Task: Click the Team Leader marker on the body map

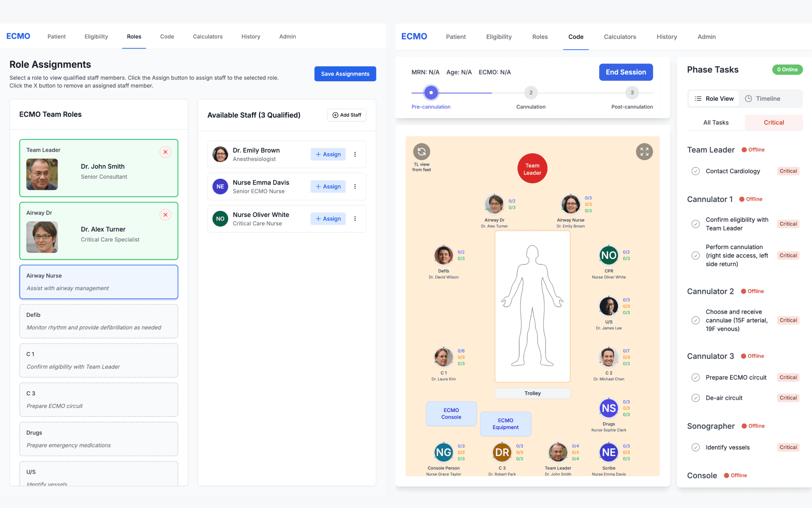Action: click(532, 168)
